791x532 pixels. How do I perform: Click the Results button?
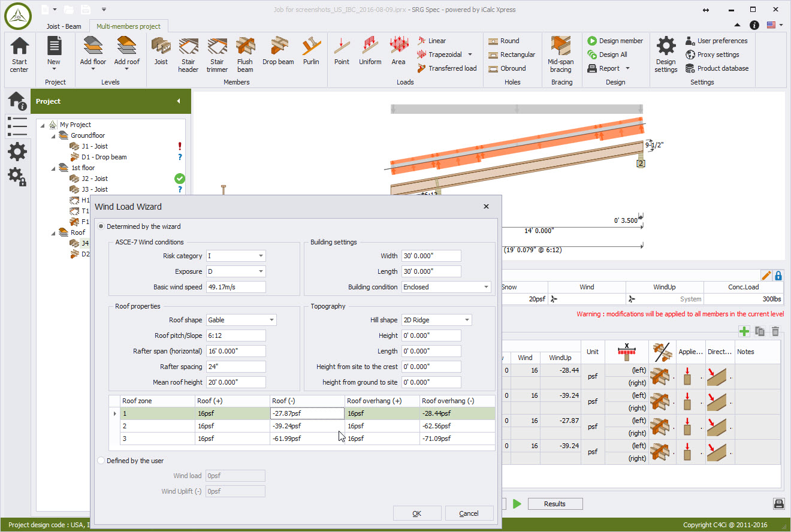[x=555, y=504]
